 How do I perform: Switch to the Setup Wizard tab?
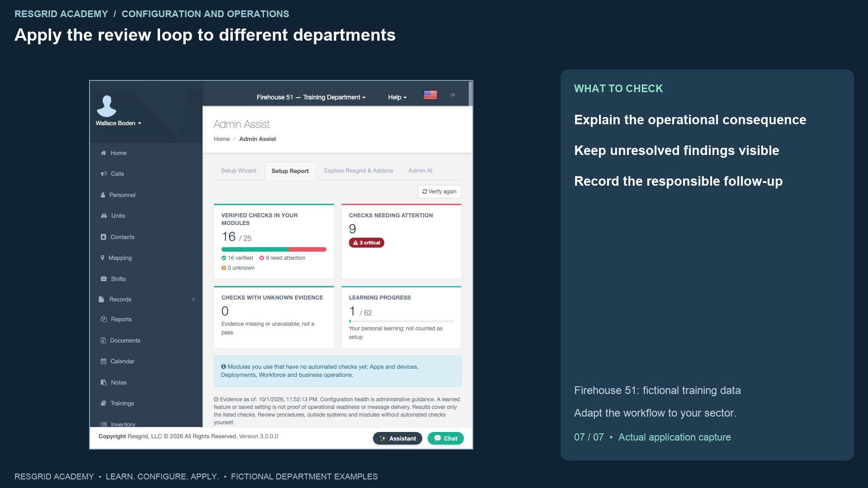pos(239,171)
